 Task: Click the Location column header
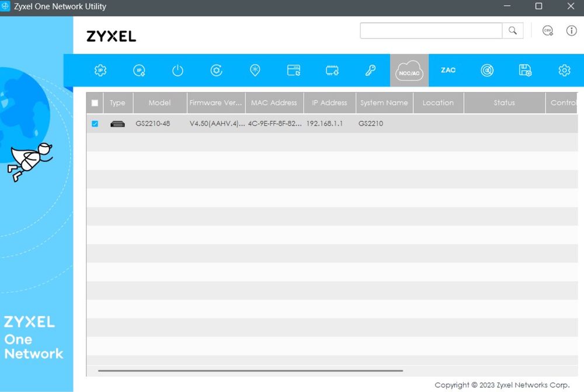coord(438,103)
